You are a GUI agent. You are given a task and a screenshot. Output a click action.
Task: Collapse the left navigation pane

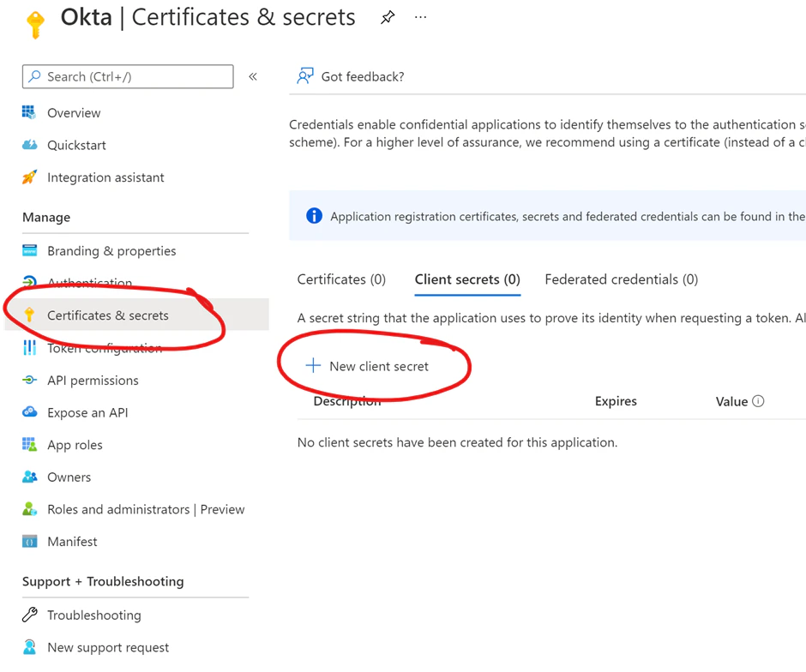253,76
